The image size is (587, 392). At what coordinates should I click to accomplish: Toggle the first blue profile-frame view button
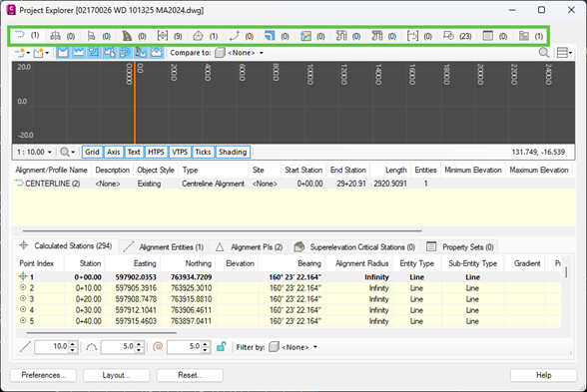(x=63, y=53)
